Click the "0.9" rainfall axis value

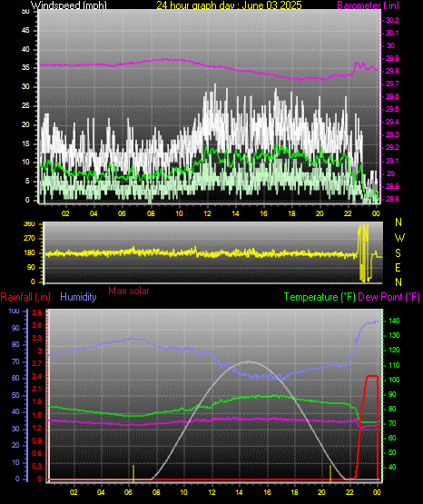(37, 440)
